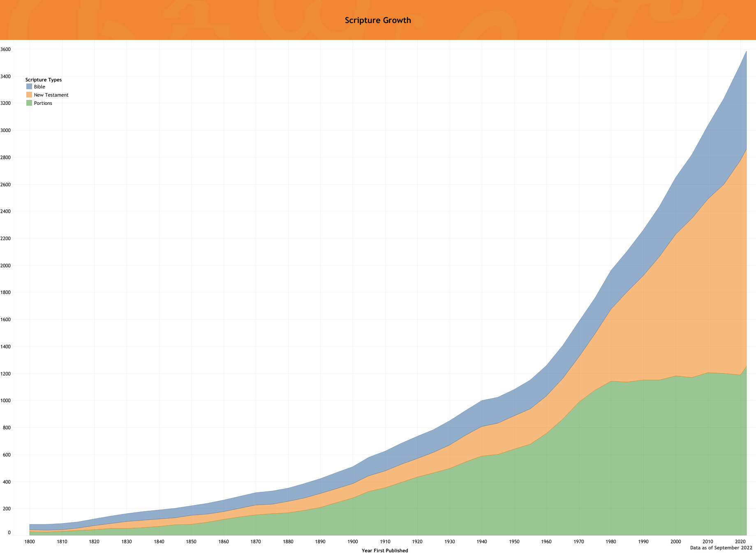The image size is (756, 556).
Task: Click the Scripture Growth chart title
Action: [x=378, y=20]
